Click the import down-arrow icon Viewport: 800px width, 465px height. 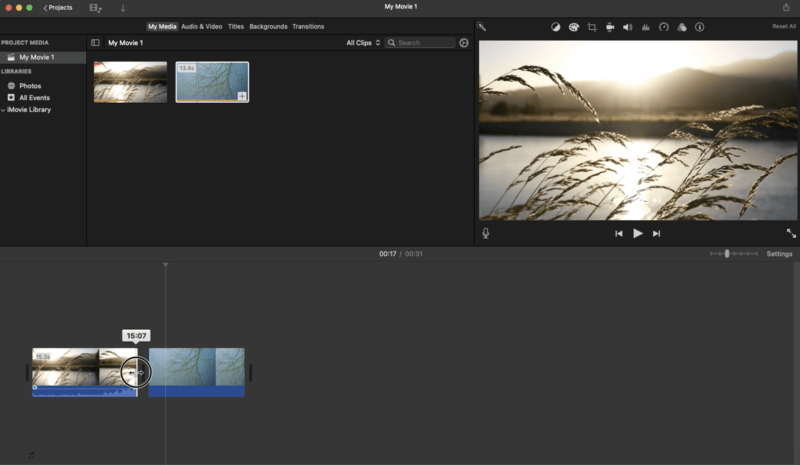coord(123,8)
